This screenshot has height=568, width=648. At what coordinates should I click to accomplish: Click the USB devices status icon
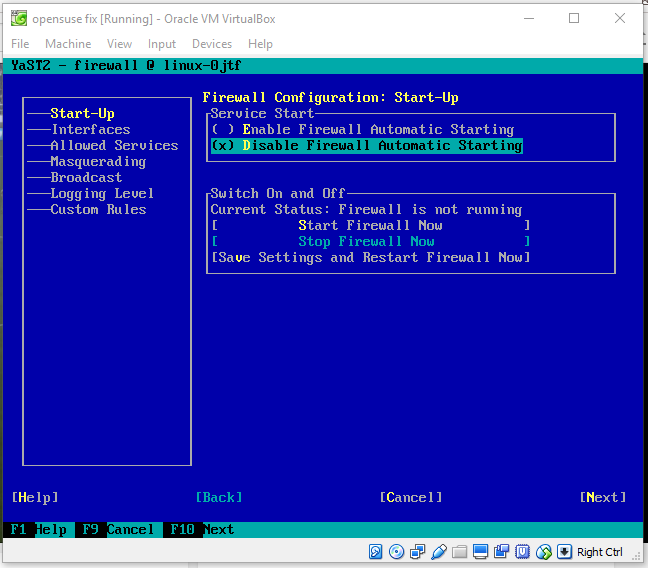tap(438, 551)
